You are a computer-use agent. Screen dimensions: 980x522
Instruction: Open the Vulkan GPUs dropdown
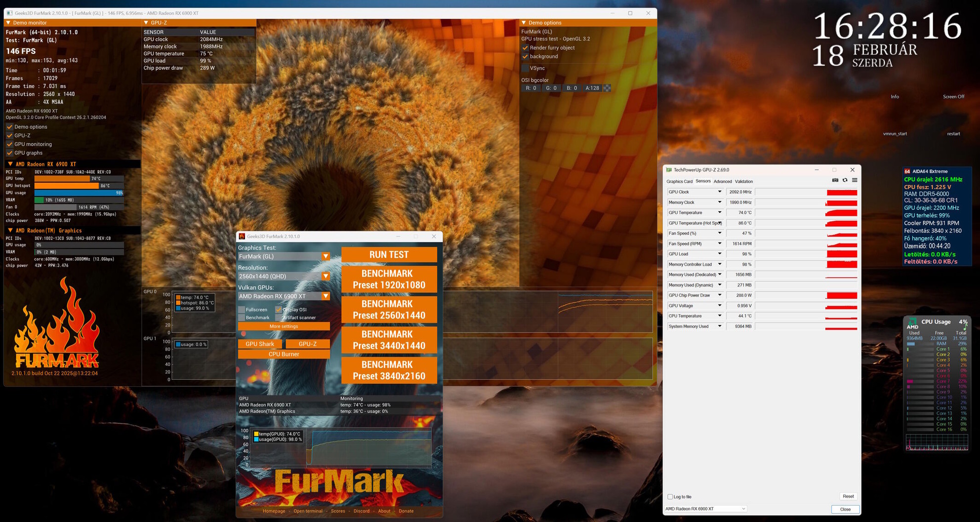(x=284, y=296)
